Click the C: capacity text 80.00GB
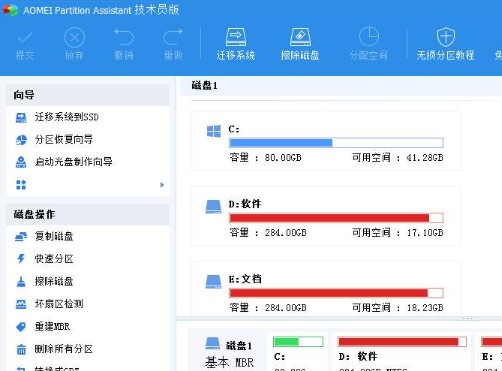Viewport: 502px width, 371px height. (x=283, y=158)
